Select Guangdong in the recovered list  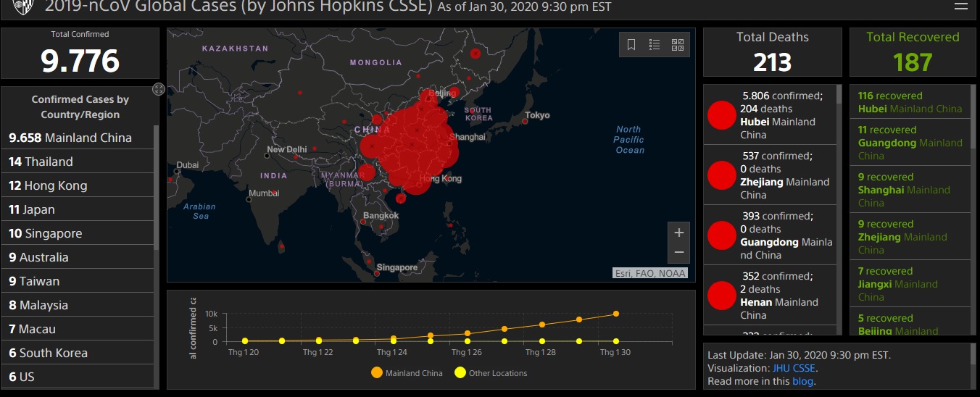tap(910, 143)
